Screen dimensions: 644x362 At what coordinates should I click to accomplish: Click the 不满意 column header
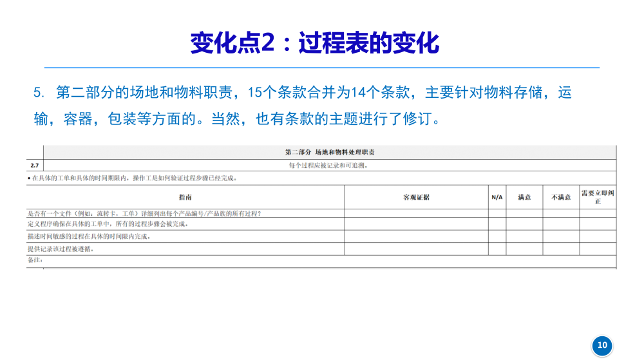click(561, 197)
